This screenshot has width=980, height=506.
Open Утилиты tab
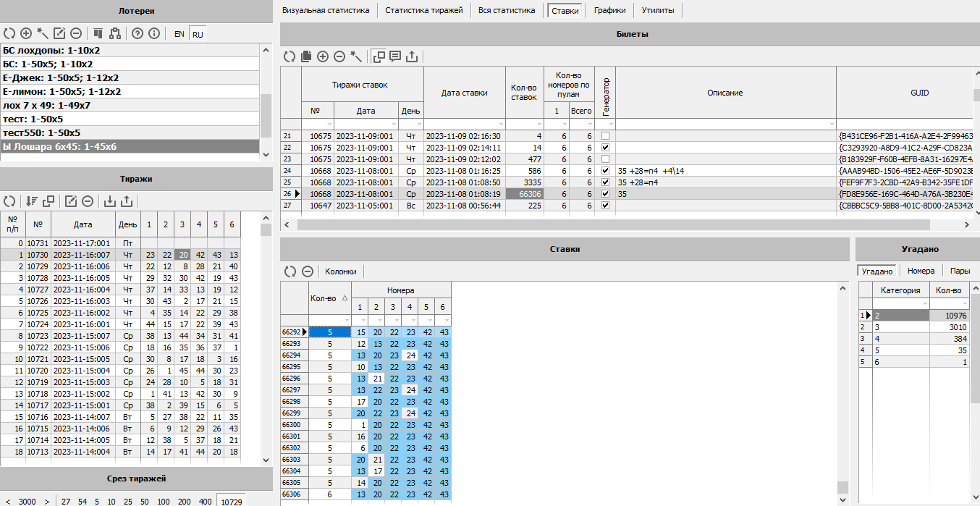pos(658,11)
